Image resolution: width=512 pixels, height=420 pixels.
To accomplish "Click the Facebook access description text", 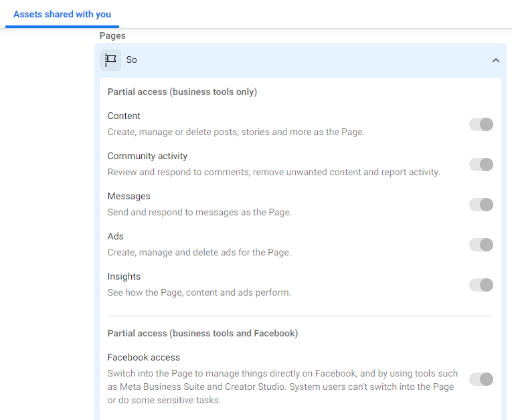I will 282,387.
